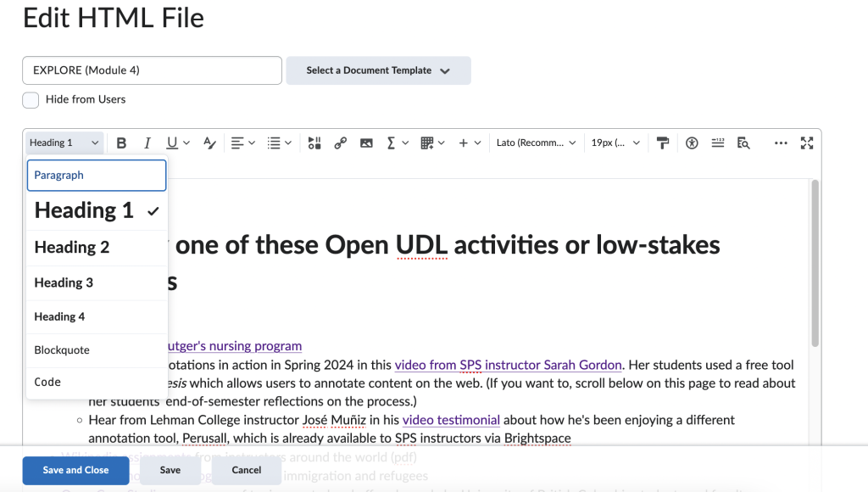Open the video testimonial link

coord(451,420)
